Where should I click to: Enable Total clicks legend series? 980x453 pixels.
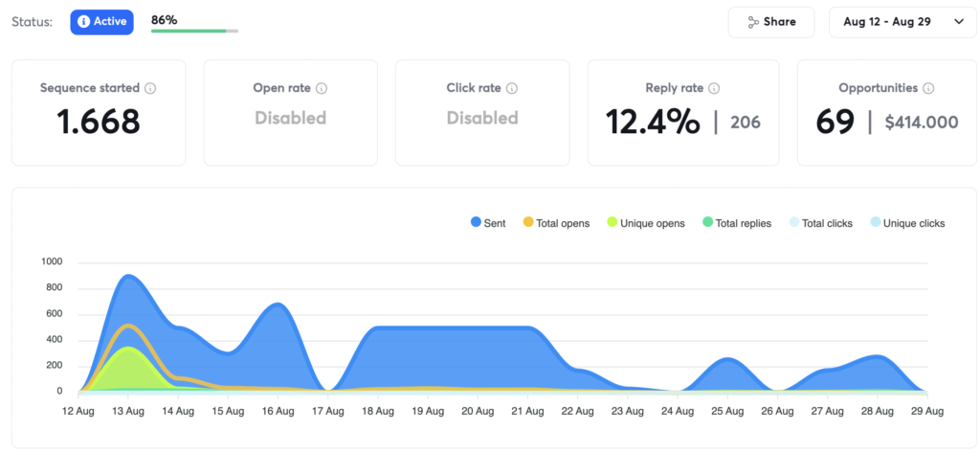[819, 223]
